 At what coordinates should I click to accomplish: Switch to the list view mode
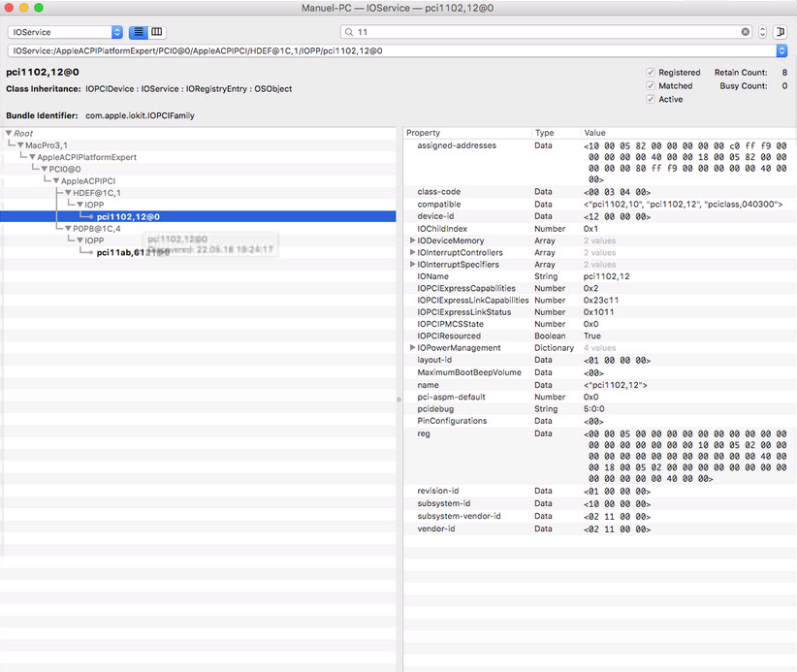139,32
